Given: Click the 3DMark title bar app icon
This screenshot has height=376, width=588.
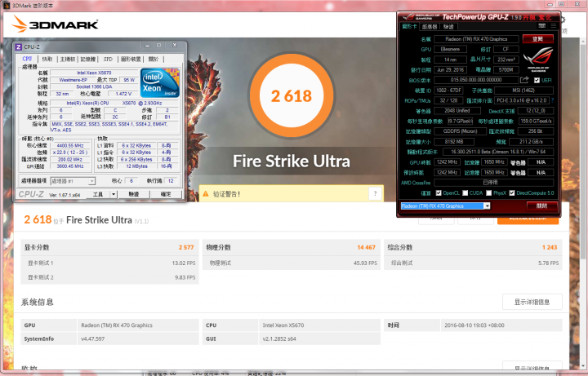Looking at the screenshot, I should [x=7, y=5].
